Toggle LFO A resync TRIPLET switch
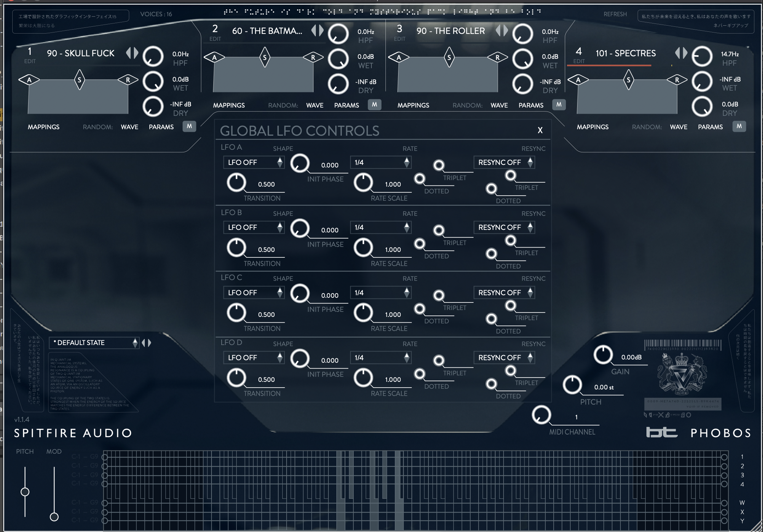Image resolution: width=763 pixels, height=532 pixels. point(511,175)
